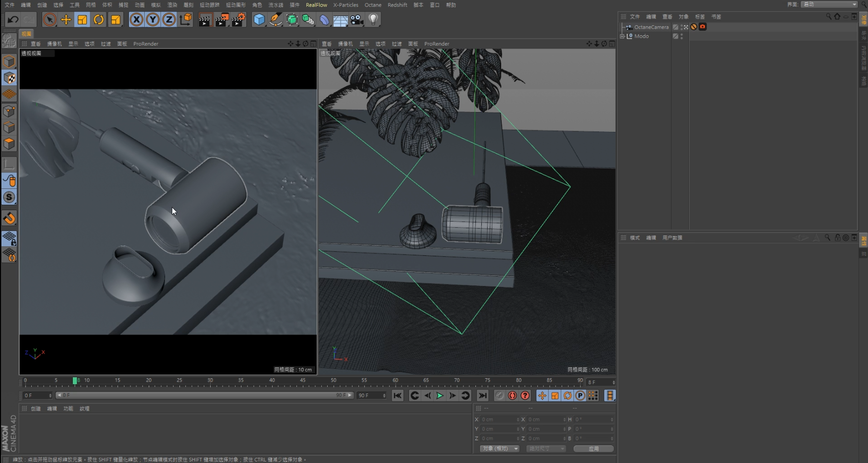Click the timeline preview range slider bar
Viewport: 868px width, 463px height.
tap(204, 396)
